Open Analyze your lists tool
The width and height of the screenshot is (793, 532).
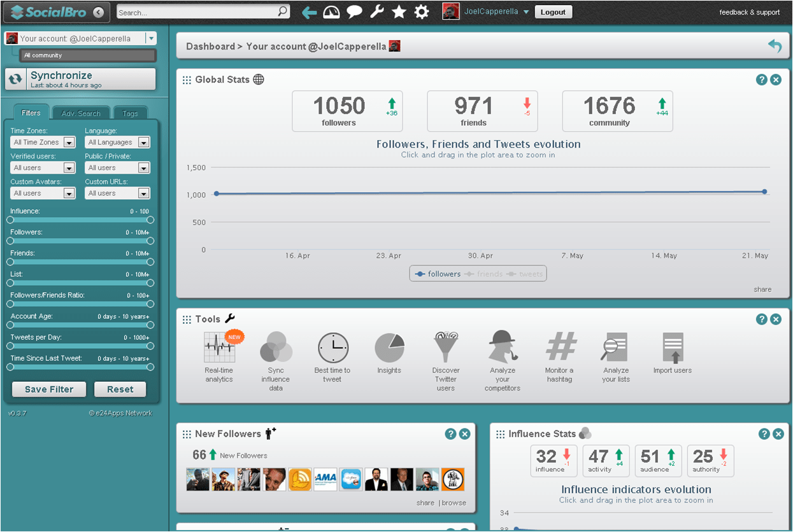615,358
